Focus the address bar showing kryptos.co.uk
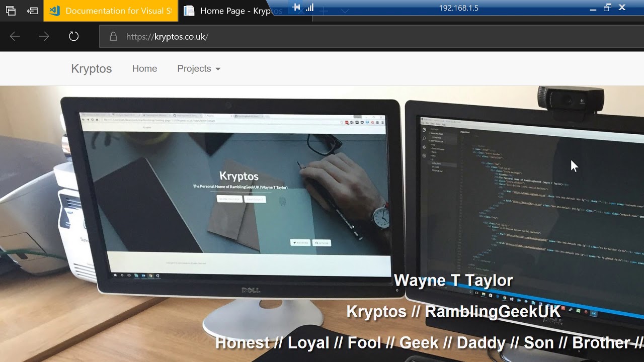Image resolution: width=644 pixels, height=362 pixels. (x=371, y=37)
